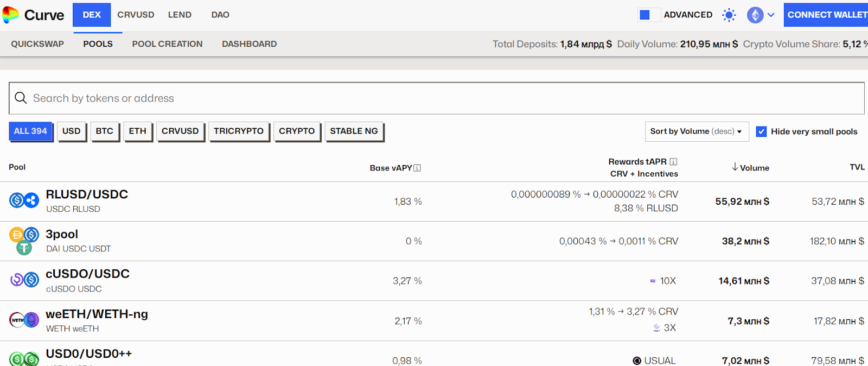868x366 pixels.
Task: Toggle the ADVANCED mode switch
Action: 649,15
